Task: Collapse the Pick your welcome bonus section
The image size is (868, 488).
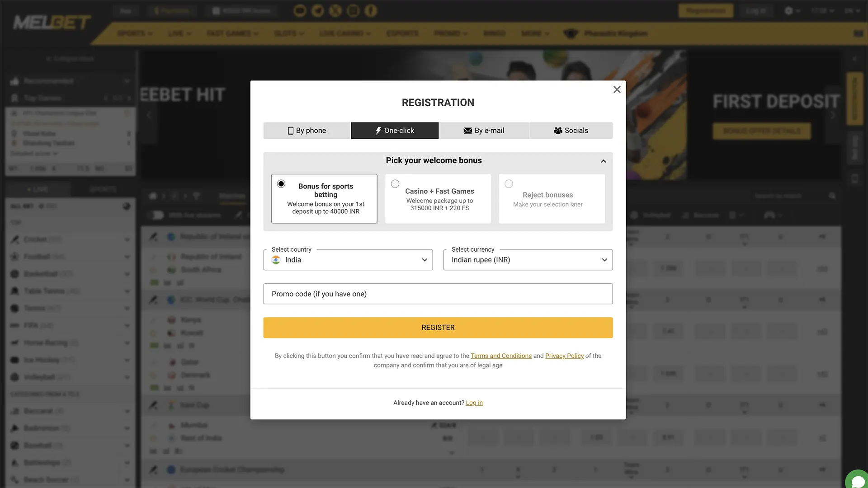Action: point(603,161)
